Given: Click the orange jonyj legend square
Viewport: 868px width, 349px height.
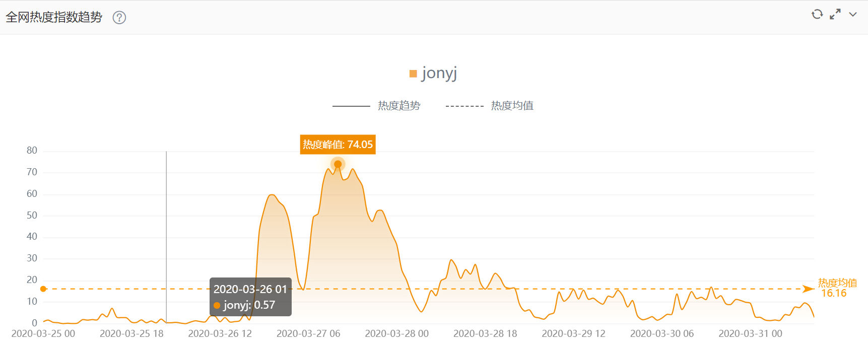Looking at the screenshot, I should click(x=413, y=74).
